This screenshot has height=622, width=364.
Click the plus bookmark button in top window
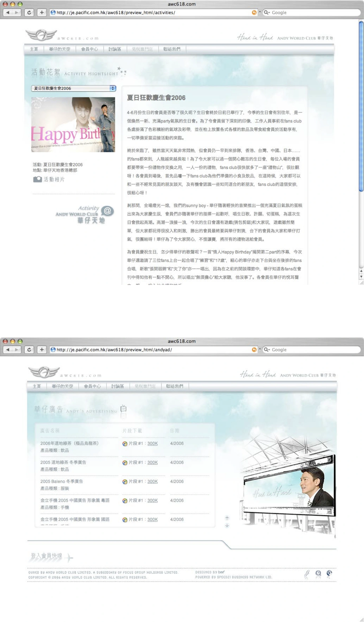pos(42,12)
